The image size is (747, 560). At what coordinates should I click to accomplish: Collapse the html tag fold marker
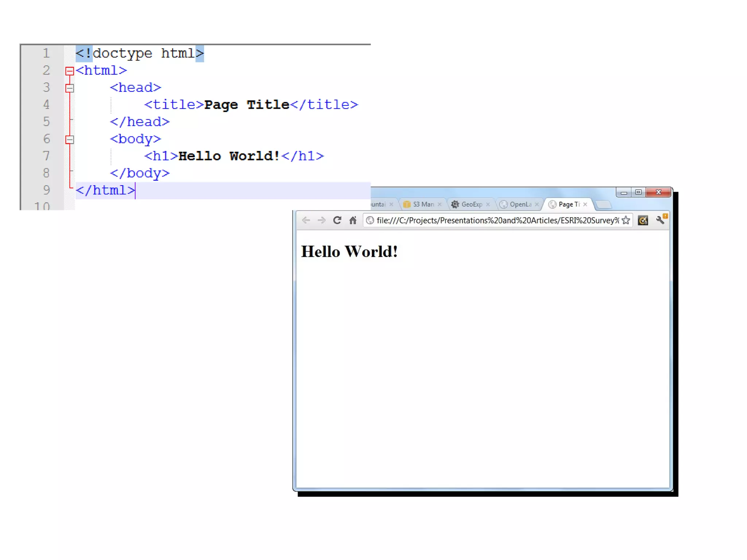(x=70, y=71)
